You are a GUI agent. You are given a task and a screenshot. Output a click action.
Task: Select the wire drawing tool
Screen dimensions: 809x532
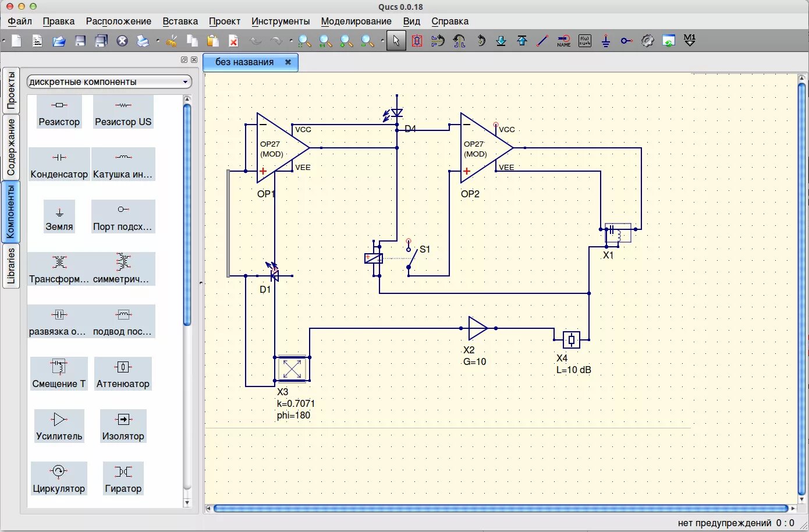(x=542, y=41)
